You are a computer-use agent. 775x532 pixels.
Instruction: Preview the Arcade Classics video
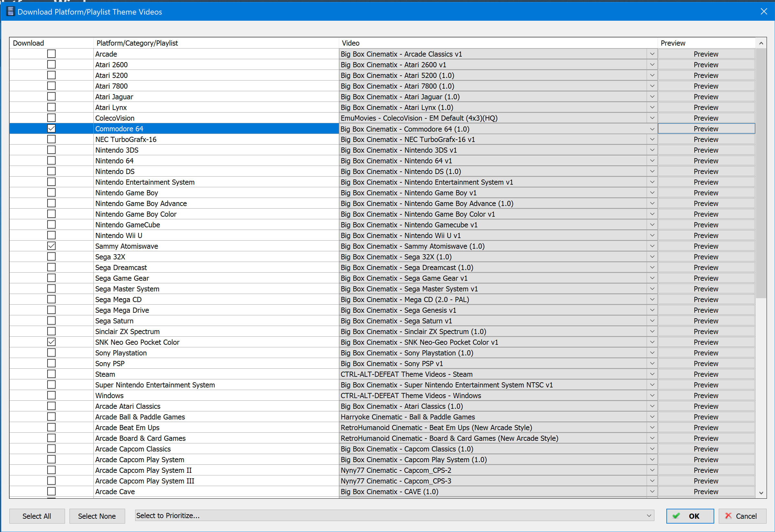pos(706,54)
